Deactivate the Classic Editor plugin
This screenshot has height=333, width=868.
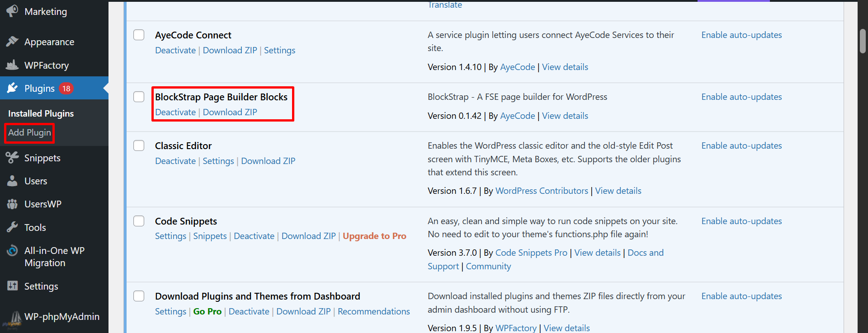(x=175, y=161)
